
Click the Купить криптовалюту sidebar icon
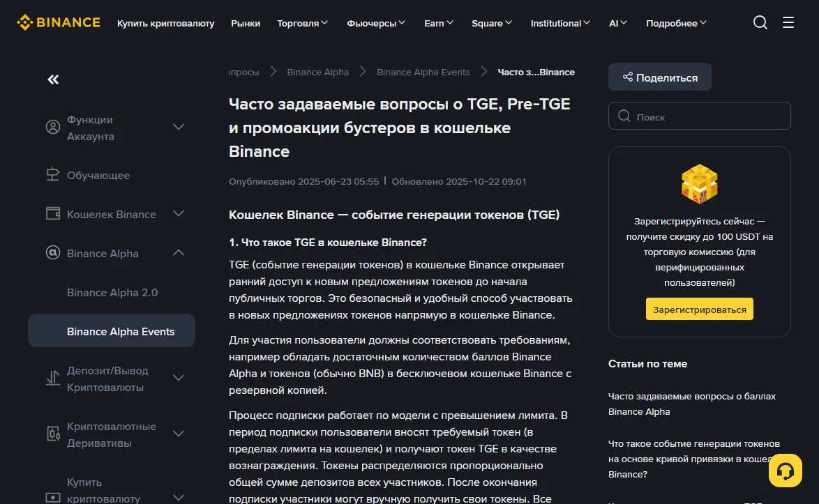click(x=53, y=497)
